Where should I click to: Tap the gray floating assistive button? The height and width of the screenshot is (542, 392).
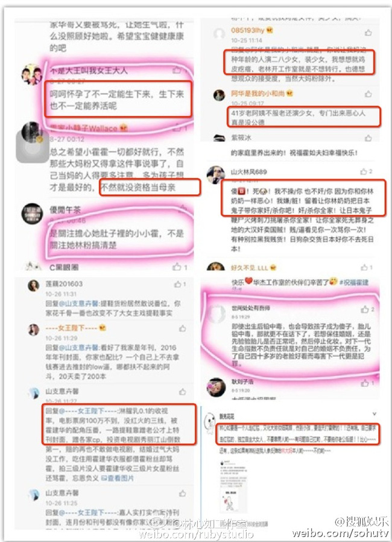point(33,147)
